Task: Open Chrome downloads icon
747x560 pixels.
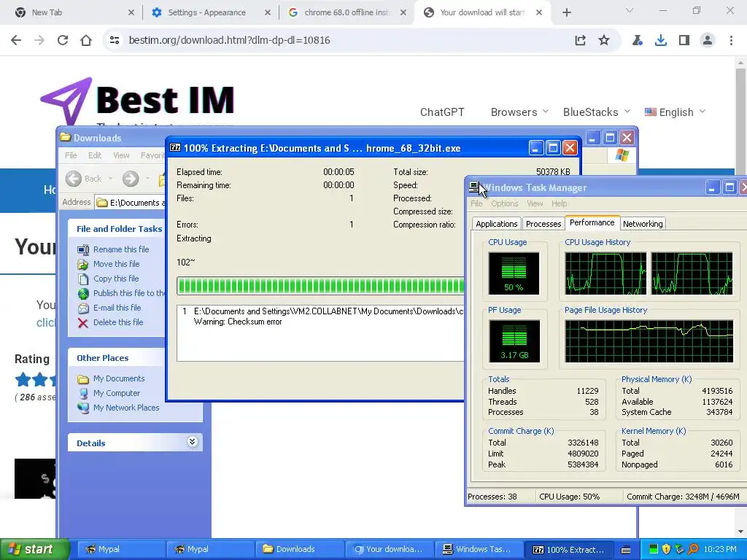Action: 661,41
